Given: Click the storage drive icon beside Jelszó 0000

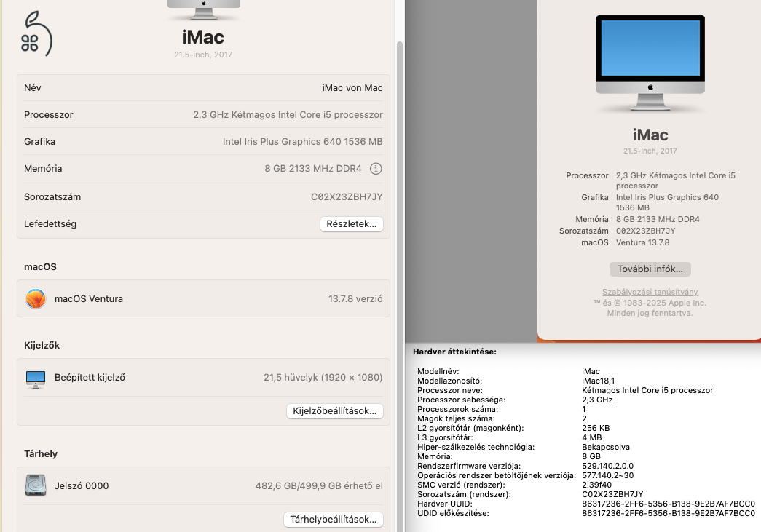Looking at the screenshot, I should pyautogui.click(x=37, y=485).
